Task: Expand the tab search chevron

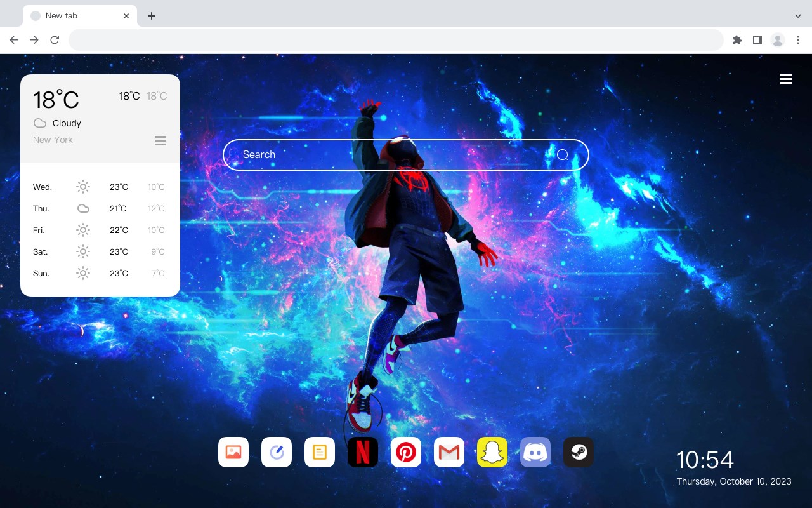Action: coord(798,16)
